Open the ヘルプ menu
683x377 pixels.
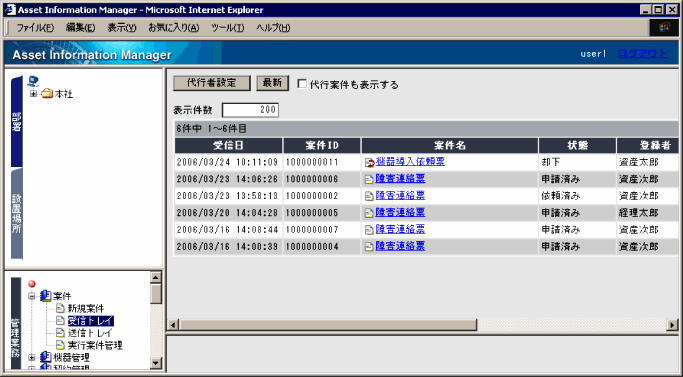(273, 28)
